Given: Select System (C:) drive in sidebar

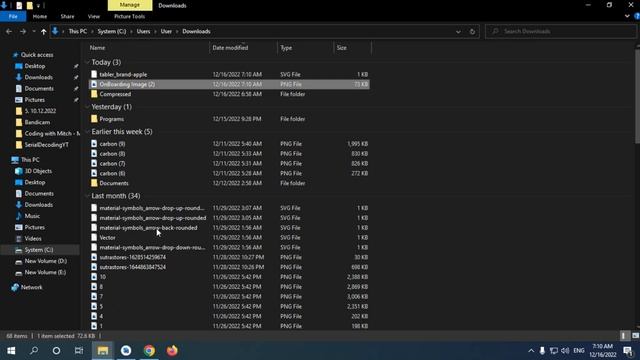Looking at the screenshot, I should [x=39, y=250].
